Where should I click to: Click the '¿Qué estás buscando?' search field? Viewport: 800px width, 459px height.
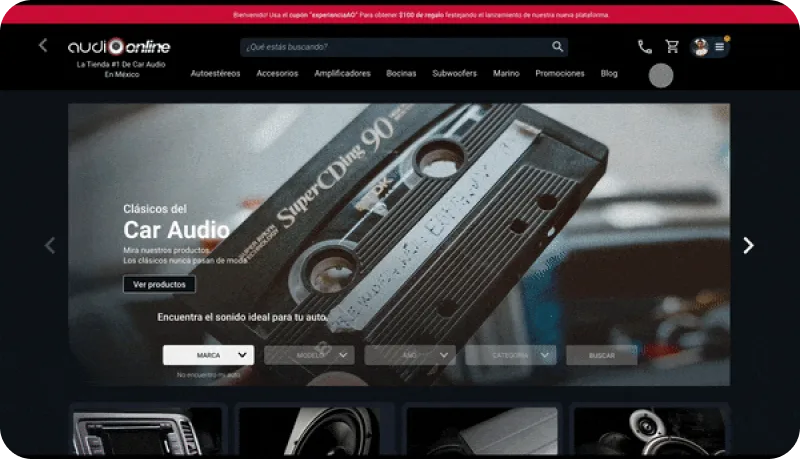[x=395, y=47]
